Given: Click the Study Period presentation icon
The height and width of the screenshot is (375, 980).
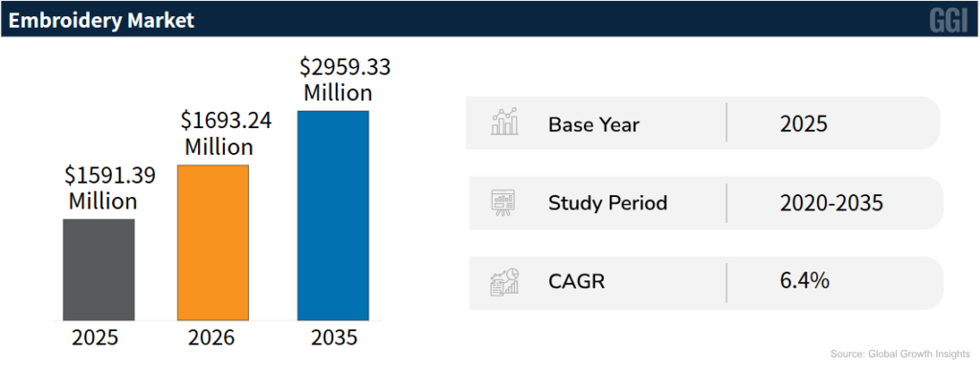Looking at the screenshot, I should pos(502,203).
